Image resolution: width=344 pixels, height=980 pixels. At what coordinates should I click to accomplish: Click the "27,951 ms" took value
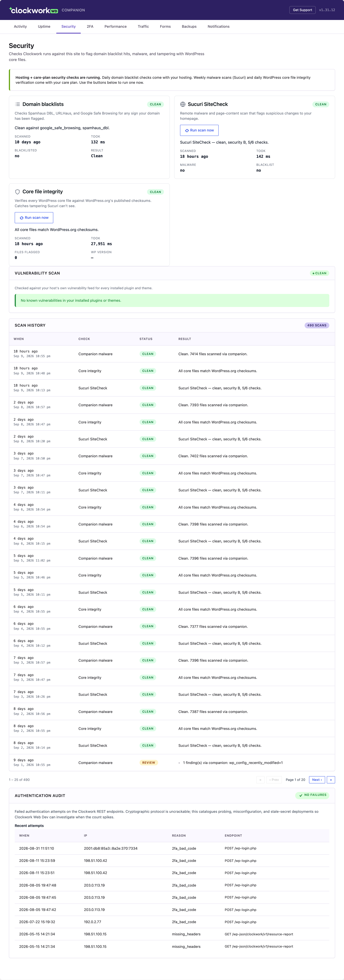[x=101, y=244]
